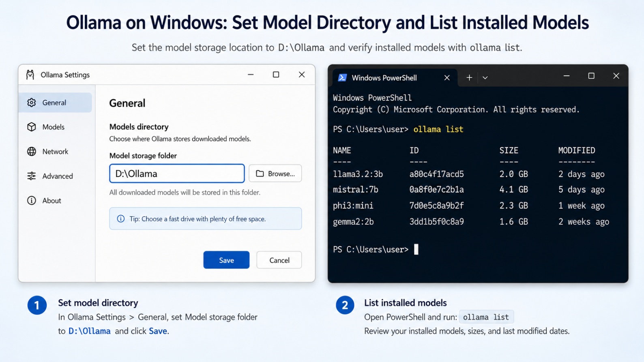644x362 pixels.
Task: Click the '1 week ago' modified value
Action: click(582, 206)
